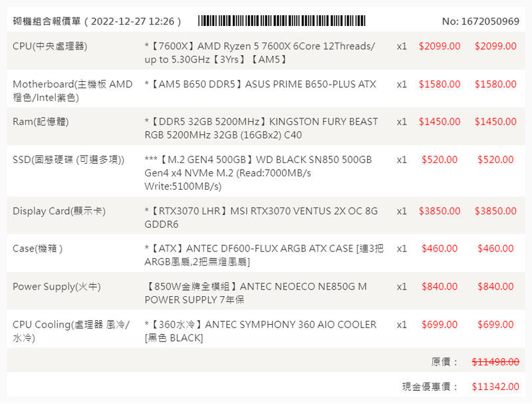Image resolution: width=532 pixels, height=404 pixels.
Task: Click the Ram(記憶體) category label
Action: [41, 122]
